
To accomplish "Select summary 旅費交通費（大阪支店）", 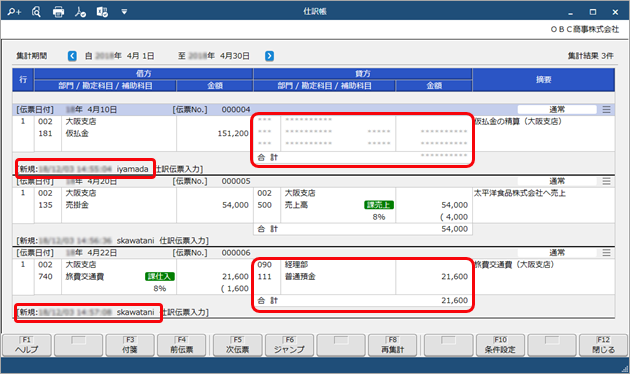I will coord(514,265).
